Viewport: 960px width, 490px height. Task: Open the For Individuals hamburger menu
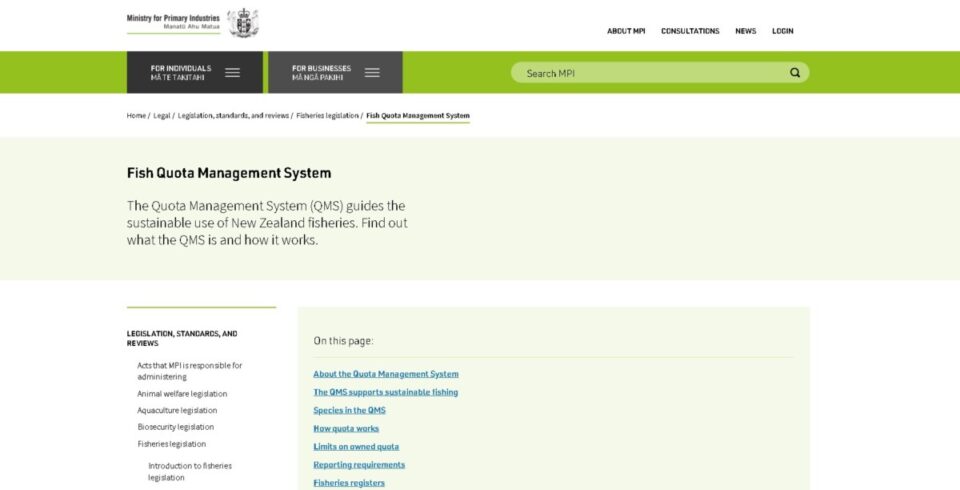(232, 73)
